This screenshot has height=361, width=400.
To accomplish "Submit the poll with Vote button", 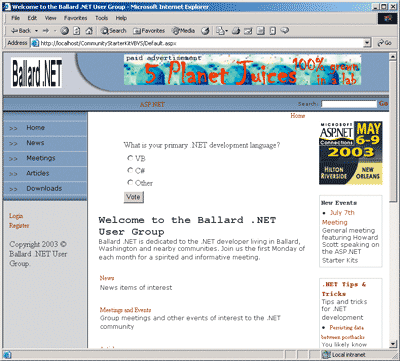I will tap(134, 197).
